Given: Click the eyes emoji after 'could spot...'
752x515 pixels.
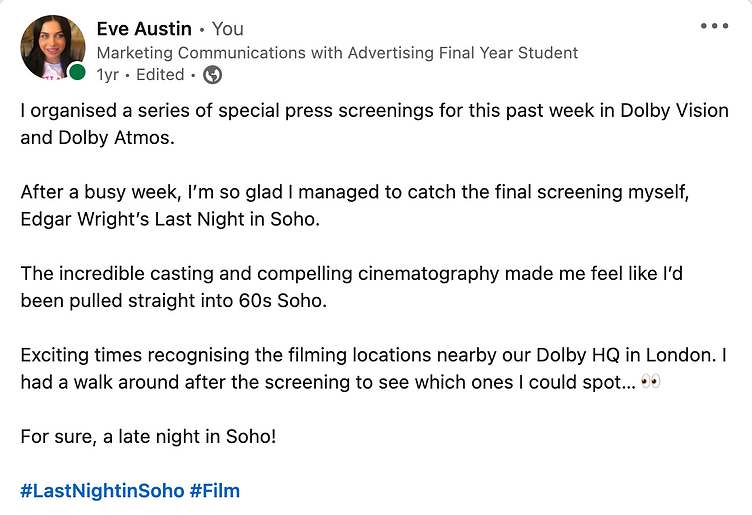Looking at the screenshot, I should pos(651,382).
